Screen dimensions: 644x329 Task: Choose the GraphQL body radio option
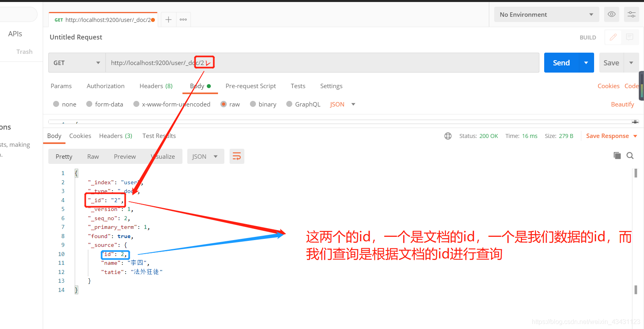289,104
